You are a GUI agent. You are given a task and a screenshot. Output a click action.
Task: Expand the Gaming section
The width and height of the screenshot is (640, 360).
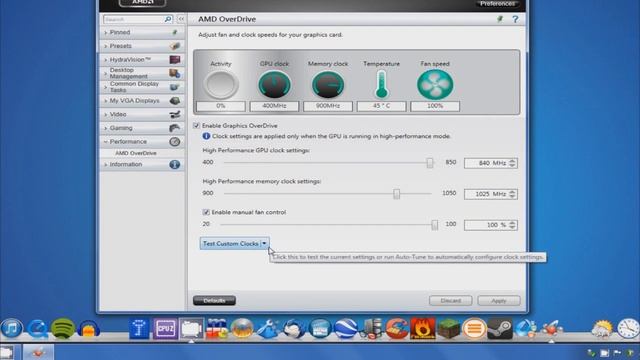(142, 128)
